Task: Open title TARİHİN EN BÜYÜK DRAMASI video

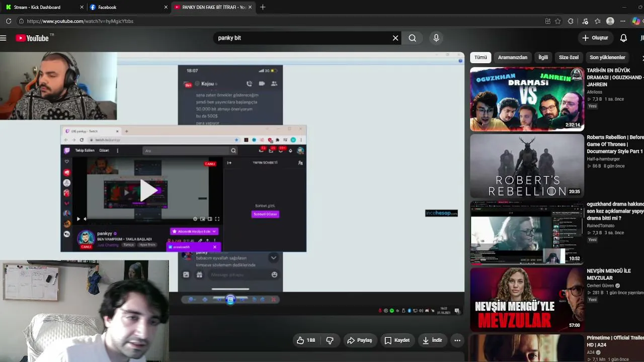Action: pos(615,77)
